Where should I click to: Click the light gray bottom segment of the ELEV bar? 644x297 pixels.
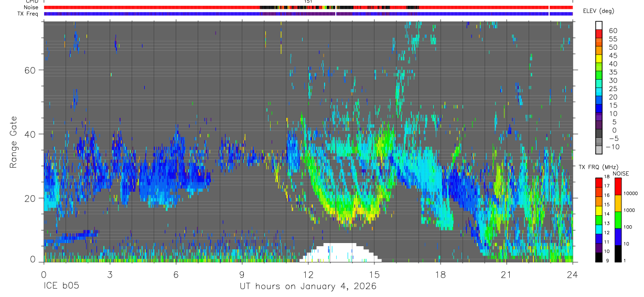pyautogui.click(x=599, y=150)
